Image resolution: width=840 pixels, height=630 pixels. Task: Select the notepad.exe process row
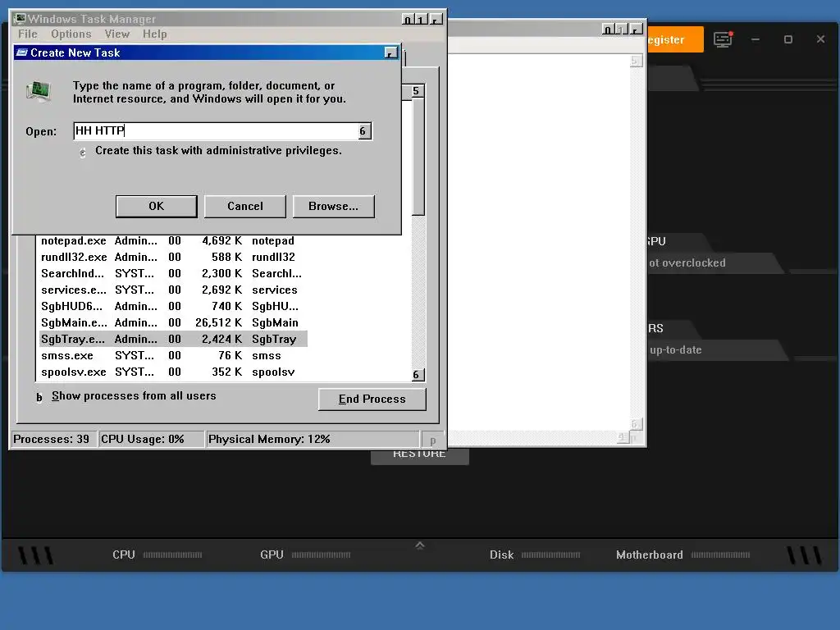174,241
